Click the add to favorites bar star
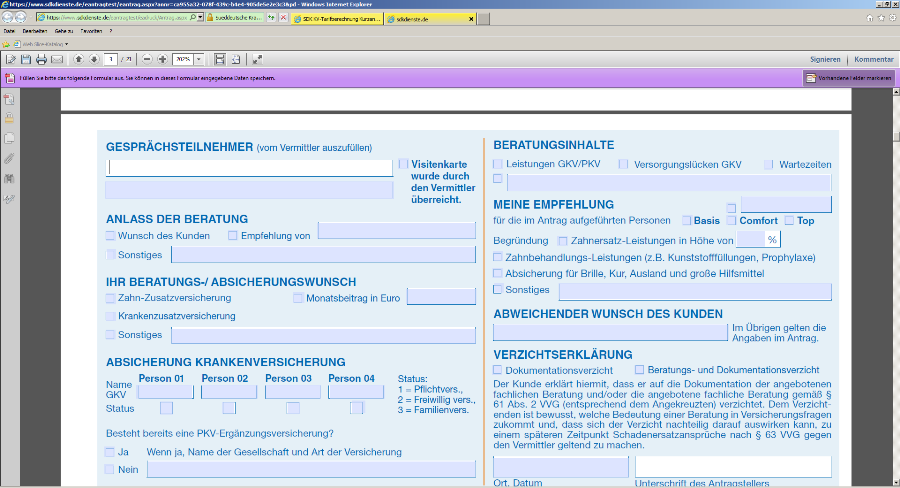 pos(6,44)
